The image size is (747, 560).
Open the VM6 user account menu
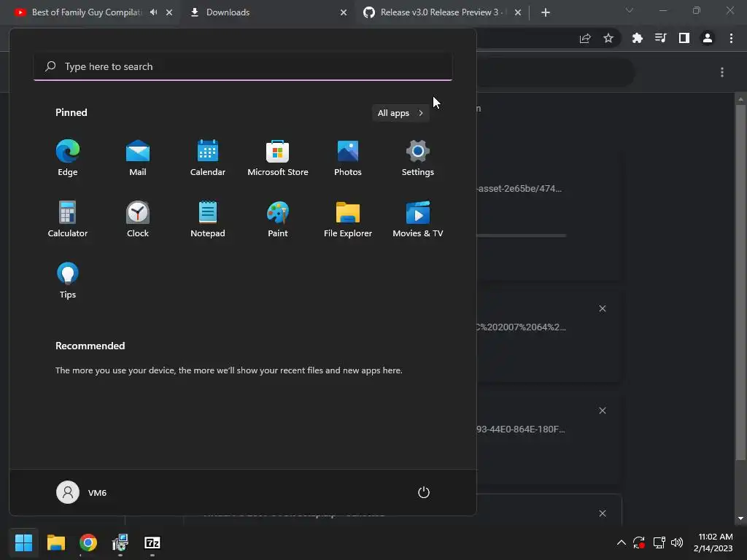tap(82, 492)
